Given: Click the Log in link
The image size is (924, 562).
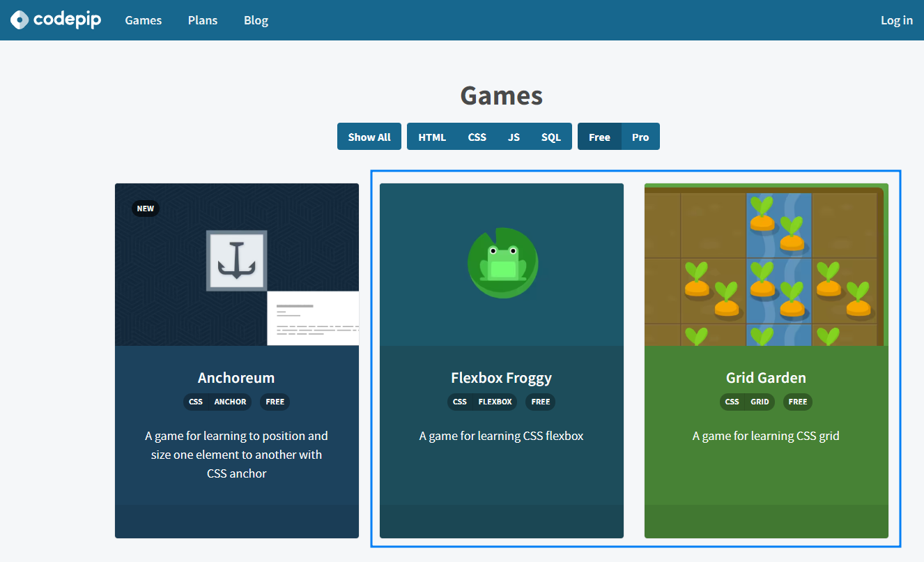Looking at the screenshot, I should pos(897,20).
